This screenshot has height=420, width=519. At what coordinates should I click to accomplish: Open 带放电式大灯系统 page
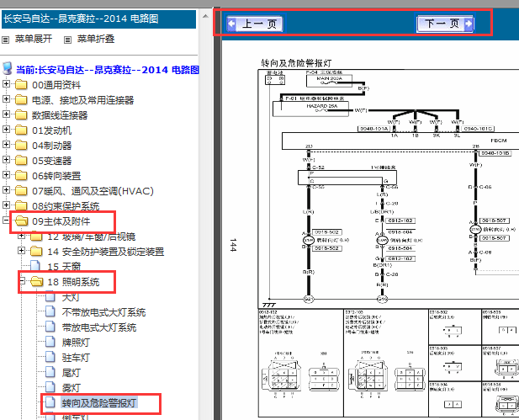click(99, 327)
